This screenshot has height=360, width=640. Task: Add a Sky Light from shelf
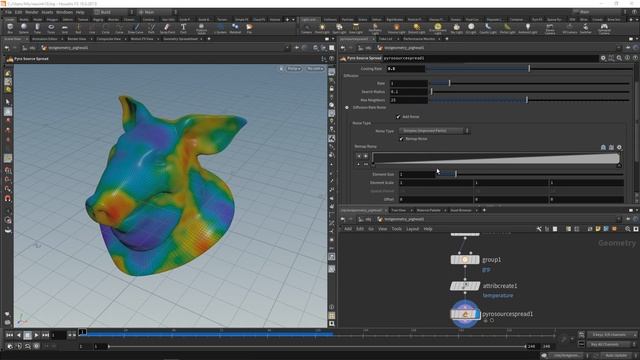click(x=456, y=29)
